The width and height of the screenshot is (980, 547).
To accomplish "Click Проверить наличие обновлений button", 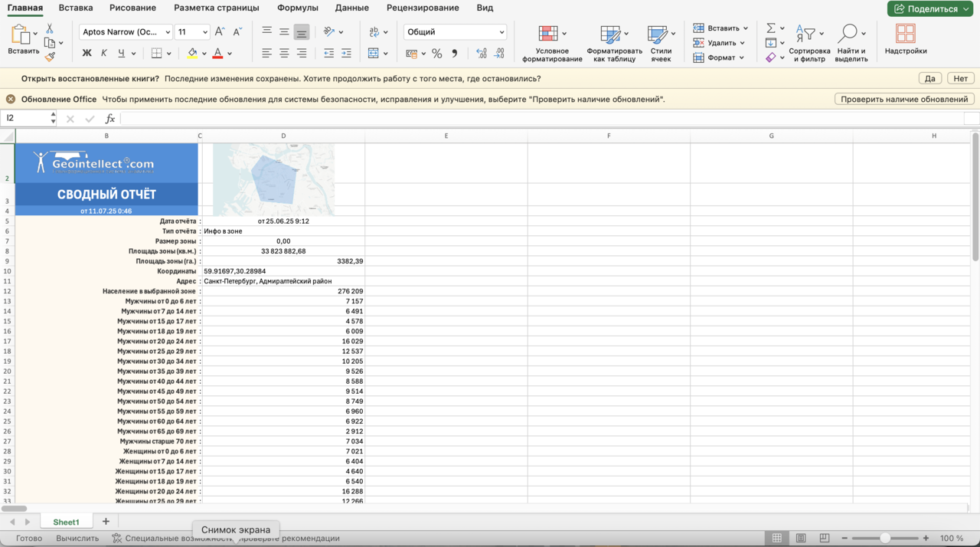I will click(904, 99).
